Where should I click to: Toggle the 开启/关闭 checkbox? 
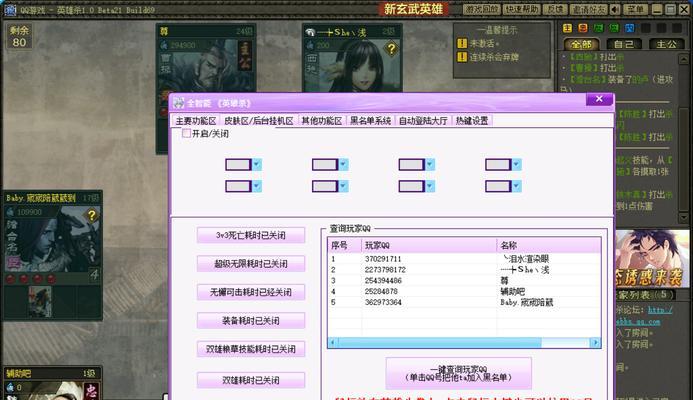click(x=186, y=133)
